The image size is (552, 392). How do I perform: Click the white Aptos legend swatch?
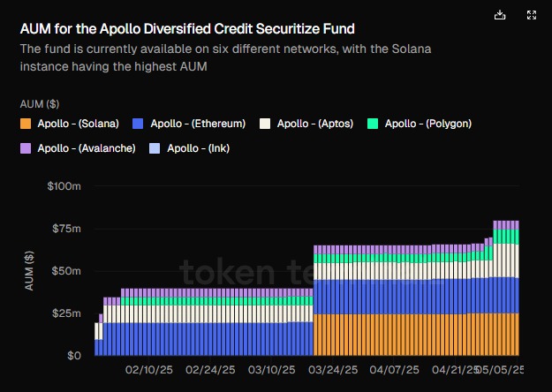tap(264, 124)
